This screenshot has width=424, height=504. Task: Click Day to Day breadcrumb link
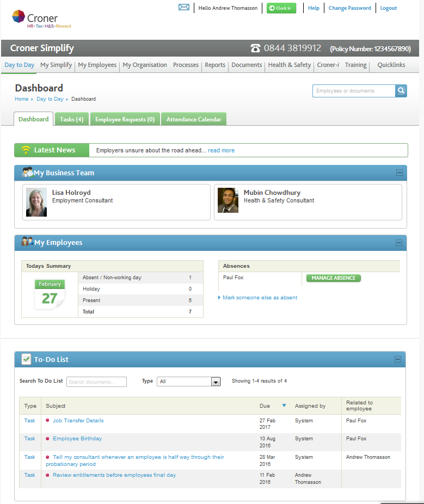50,99
